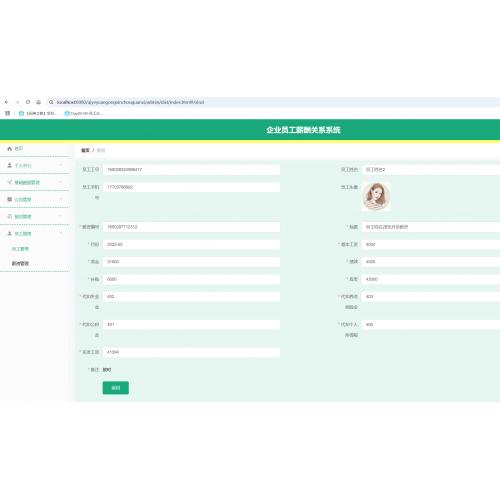The height and width of the screenshot is (500, 500).
Task: Select the 员工管理 submenu item
Action: 20,249
